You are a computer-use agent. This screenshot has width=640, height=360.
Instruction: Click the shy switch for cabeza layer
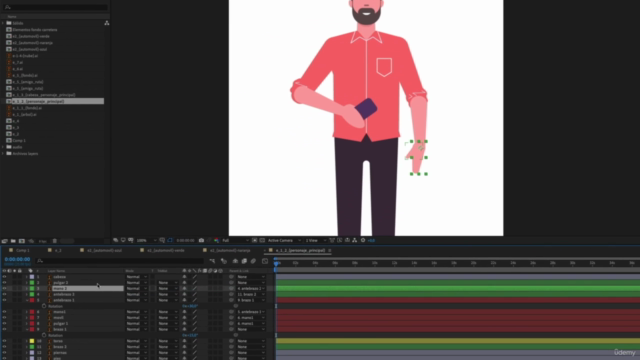[x=184, y=277]
